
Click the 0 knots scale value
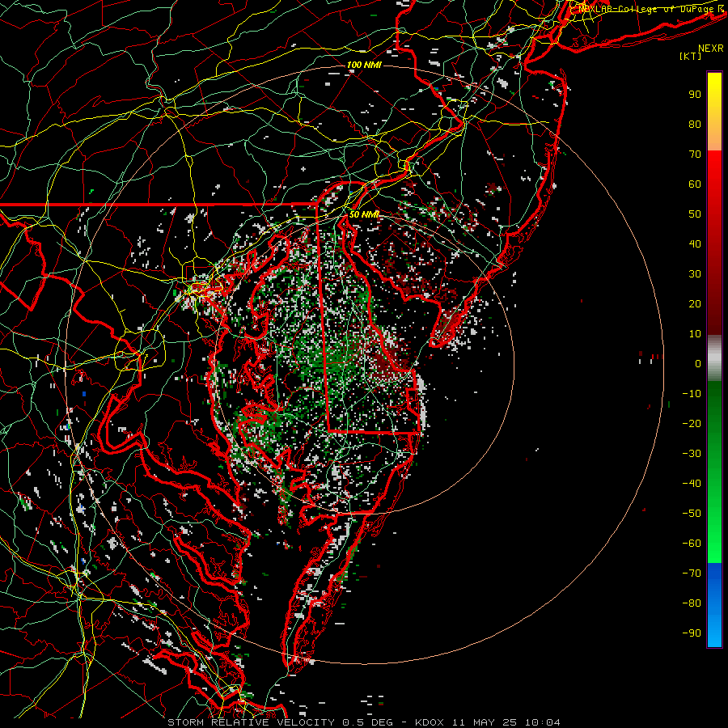[x=698, y=364]
